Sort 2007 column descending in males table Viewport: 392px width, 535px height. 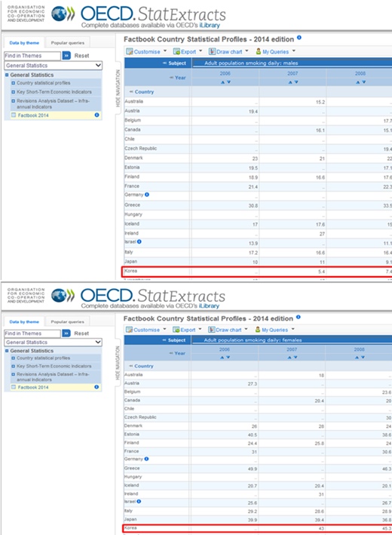tap(296, 82)
